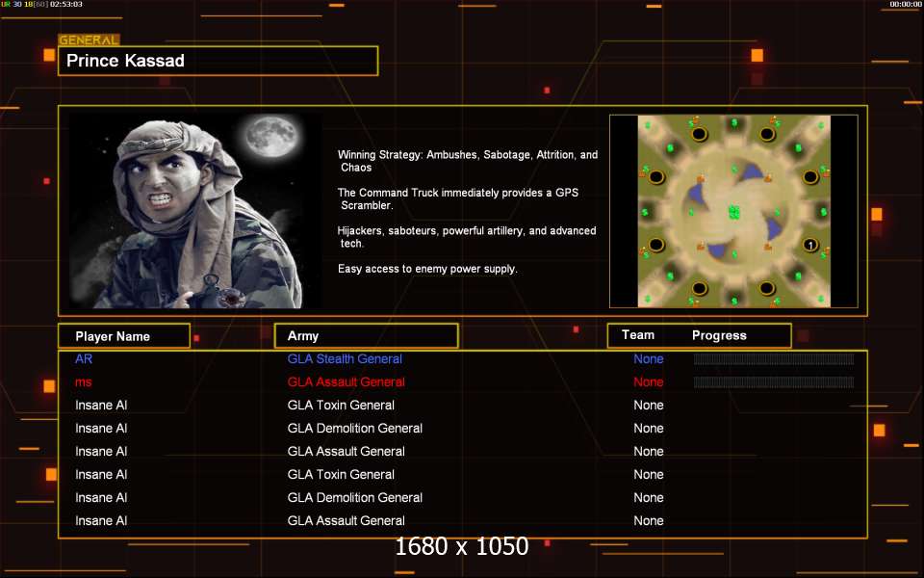Open the map preview thumbnail
The width and height of the screenshot is (924, 578).
(733, 211)
